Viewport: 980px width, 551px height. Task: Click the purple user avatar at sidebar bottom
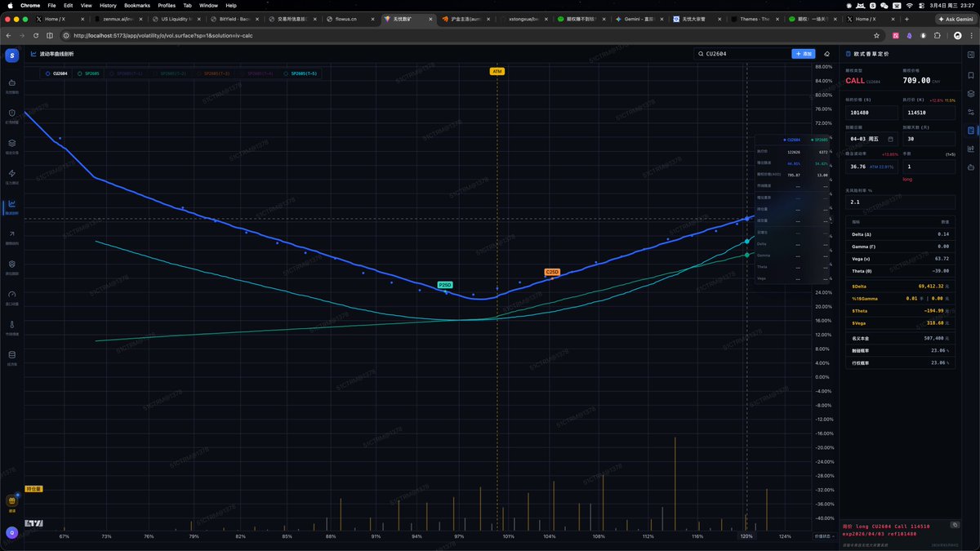(x=11, y=532)
